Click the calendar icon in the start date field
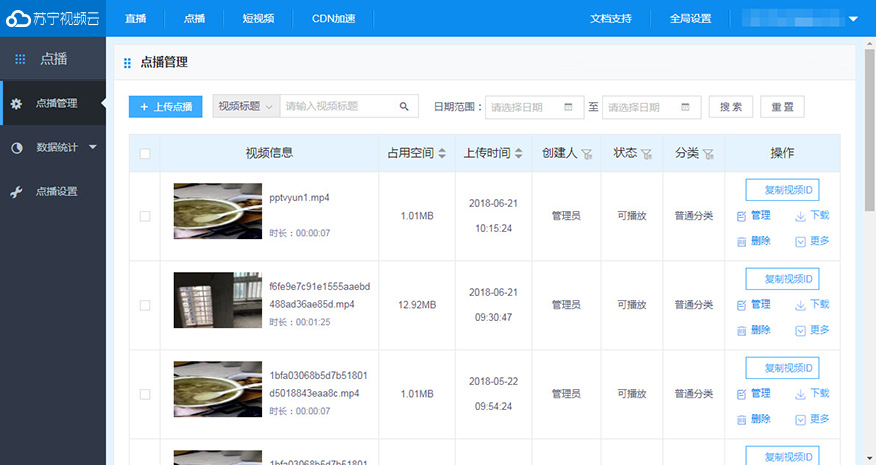The width and height of the screenshot is (876, 465). 568,107
